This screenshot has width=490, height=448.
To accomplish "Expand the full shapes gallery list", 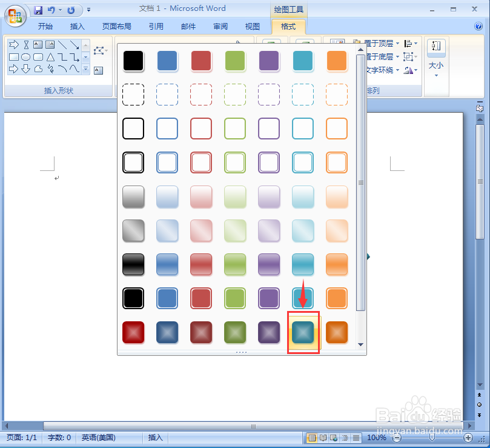I will (x=86, y=69).
